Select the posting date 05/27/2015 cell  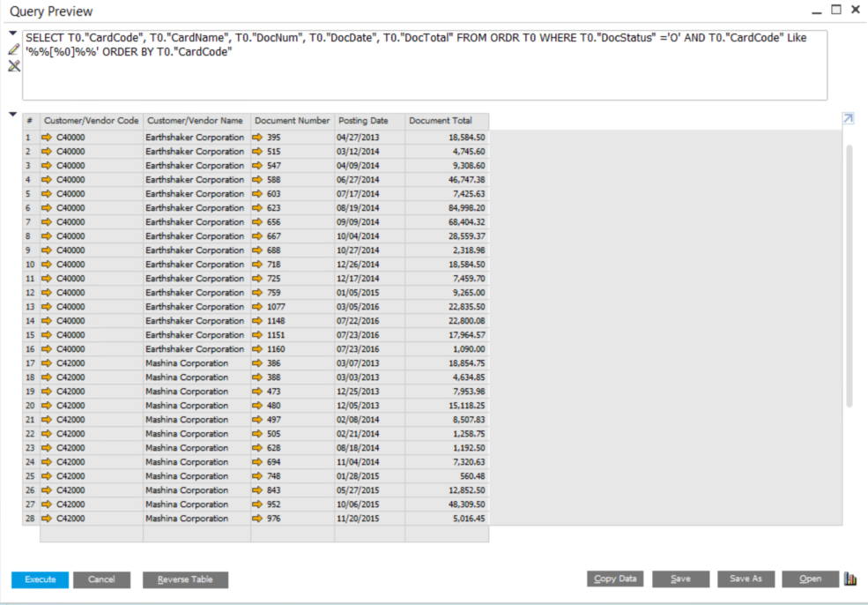coord(369,490)
